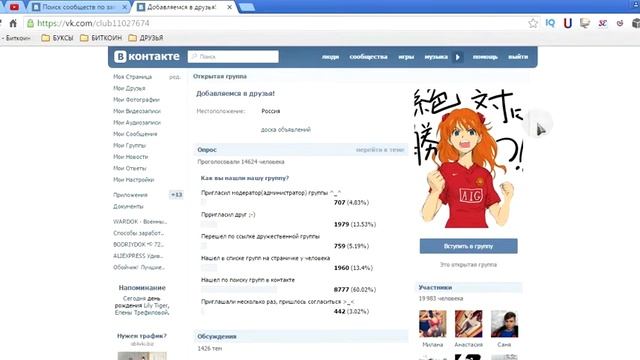Click the IQ extension icon
The image size is (640, 360).
coord(550,23)
